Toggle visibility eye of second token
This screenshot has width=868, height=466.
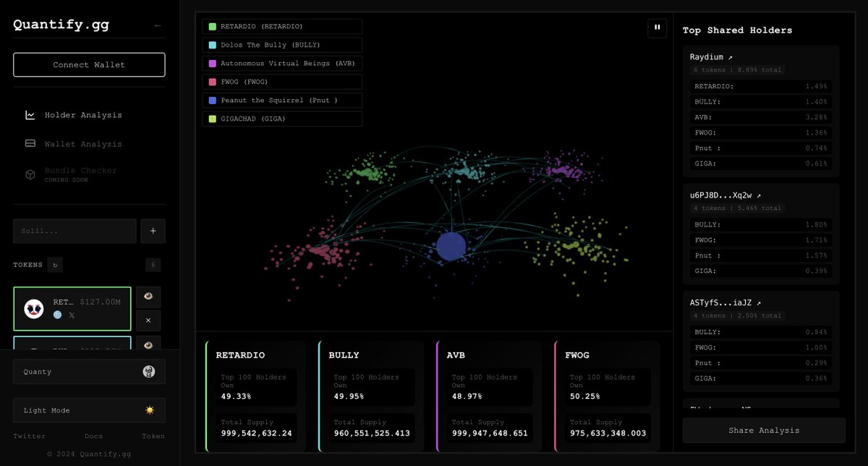click(x=148, y=344)
